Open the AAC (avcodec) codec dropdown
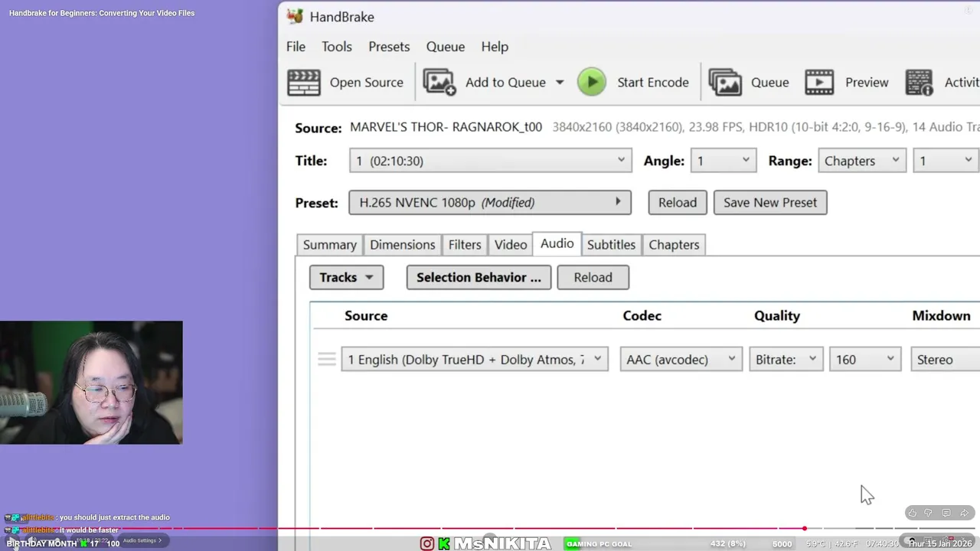The height and width of the screenshot is (551, 980). 681,360
